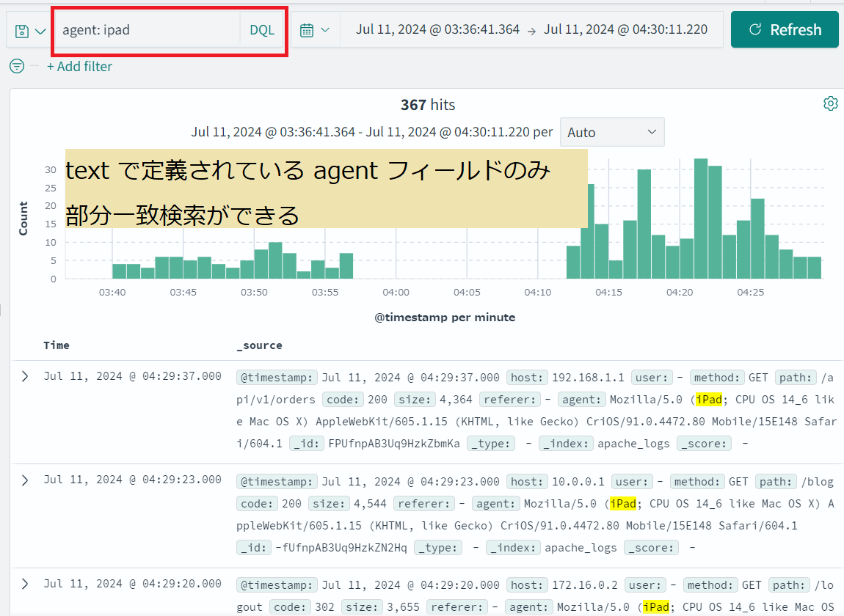Click host value 192.168.1.1
Image resolution: width=844 pixels, height=616 pixels.
point(588,378)
